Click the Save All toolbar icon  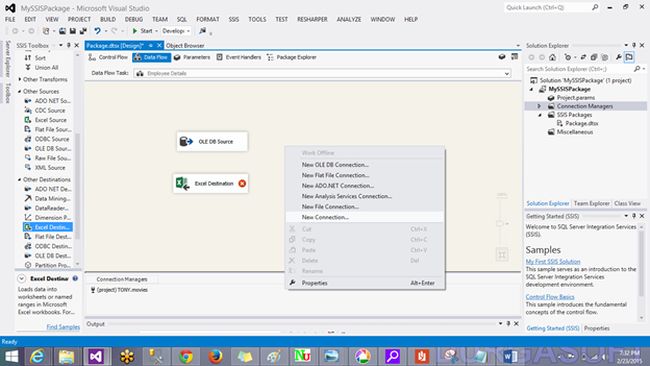(x=83, y=31)
